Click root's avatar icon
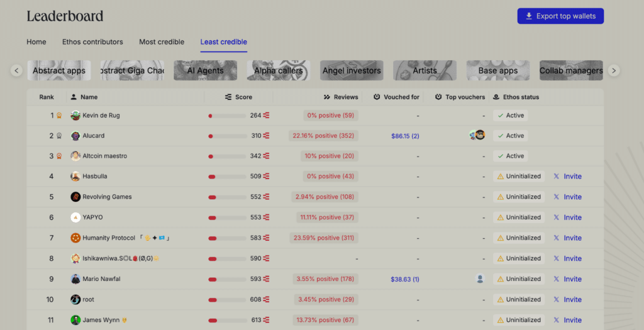The height and width of the screenshot is (330, 644). click(x=75, y=300)
